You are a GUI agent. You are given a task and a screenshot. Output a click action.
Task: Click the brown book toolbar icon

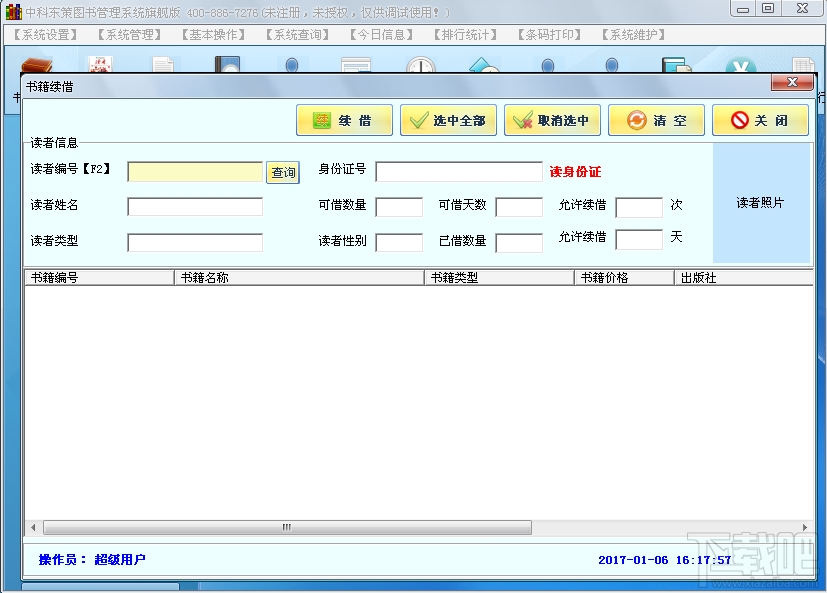point(37,65)
